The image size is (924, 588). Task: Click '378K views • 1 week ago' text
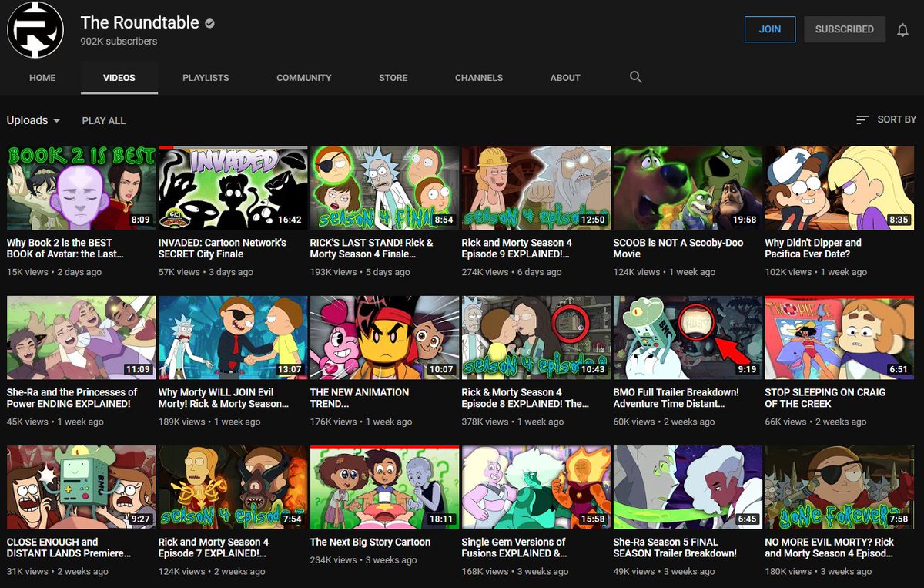513,422
